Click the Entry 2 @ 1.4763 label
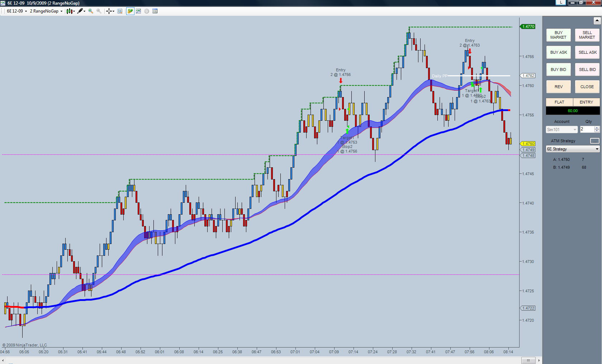 pyautogui.click(x=470, y=43)
